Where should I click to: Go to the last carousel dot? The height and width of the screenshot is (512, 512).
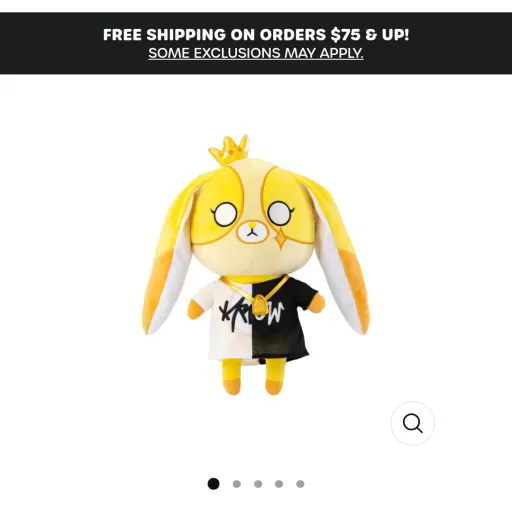pyautogui.click(x=300, y=484)
